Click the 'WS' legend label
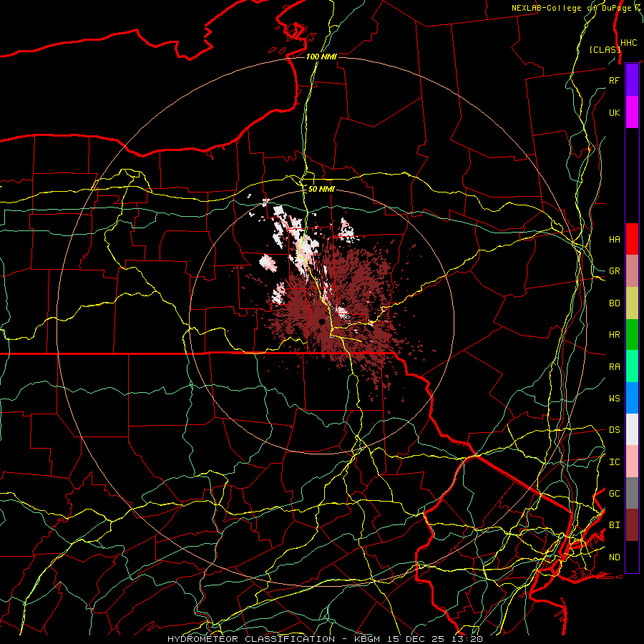This screenshot has height=644, width=644. pyautogui.click(x=614, y=399)
